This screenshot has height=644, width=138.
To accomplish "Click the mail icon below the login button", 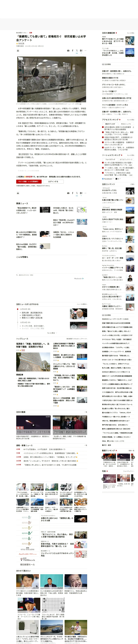I will 68,193.
